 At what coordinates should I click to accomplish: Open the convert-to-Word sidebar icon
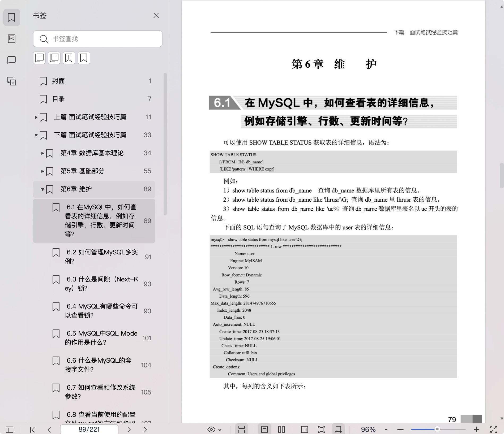click(11, 81)
